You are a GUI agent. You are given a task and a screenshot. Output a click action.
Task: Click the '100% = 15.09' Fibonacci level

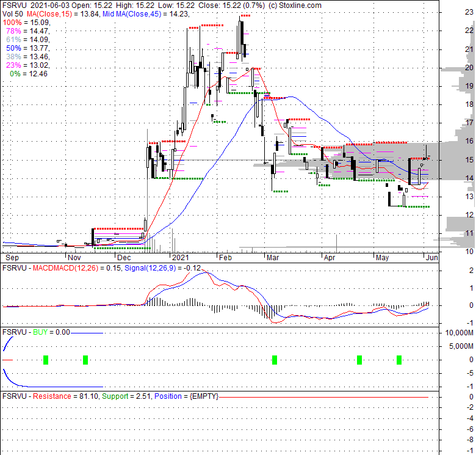coord(26,23)
